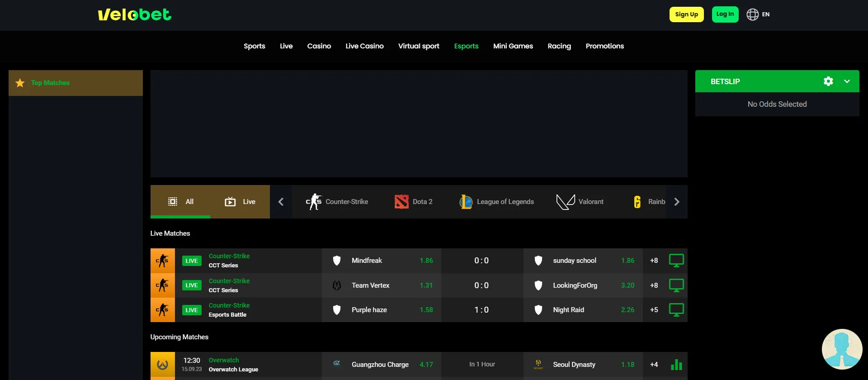The image size is (868, 380).
Task: Click the Counter-Strike game icon in filter bar
Action: (x=314, y=202)
